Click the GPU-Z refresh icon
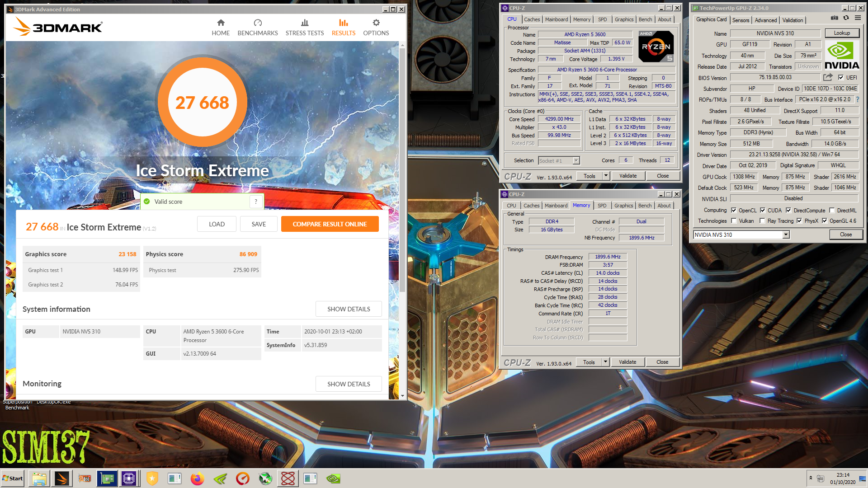The width and height of the screenshot is (868, 488). (x=846, y=18)
